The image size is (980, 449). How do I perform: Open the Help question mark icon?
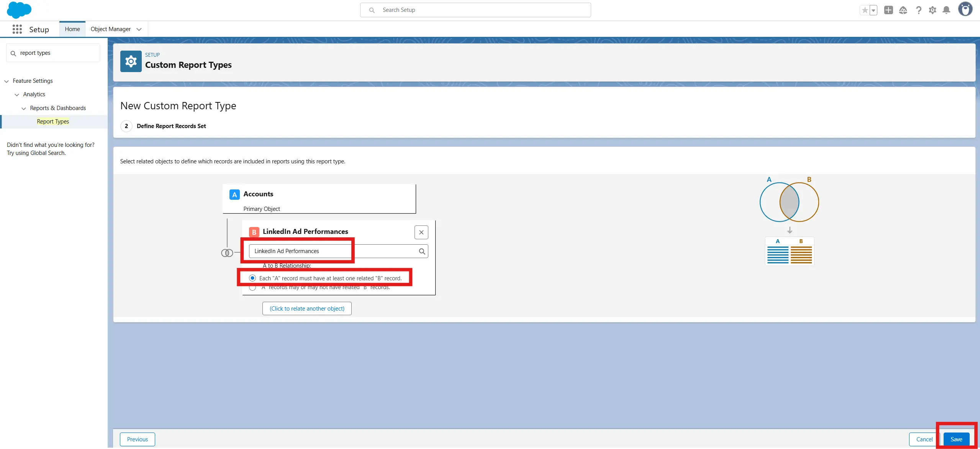[x=918, y=10]
